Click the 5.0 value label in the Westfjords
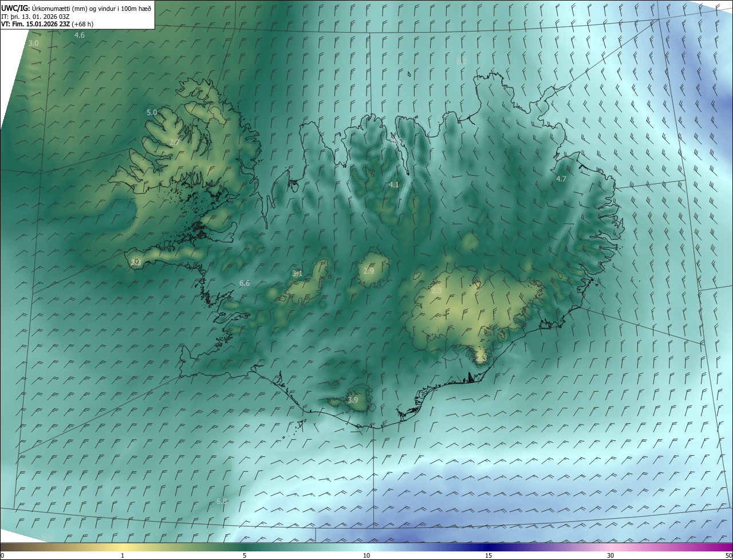Viewport: 733px width, 560px height. pos(152,113)
